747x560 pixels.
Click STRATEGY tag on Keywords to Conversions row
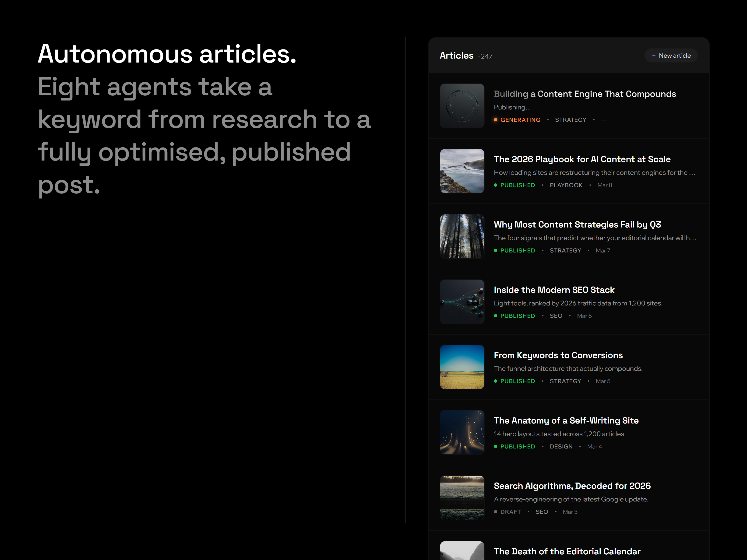(x=566, y=381)
